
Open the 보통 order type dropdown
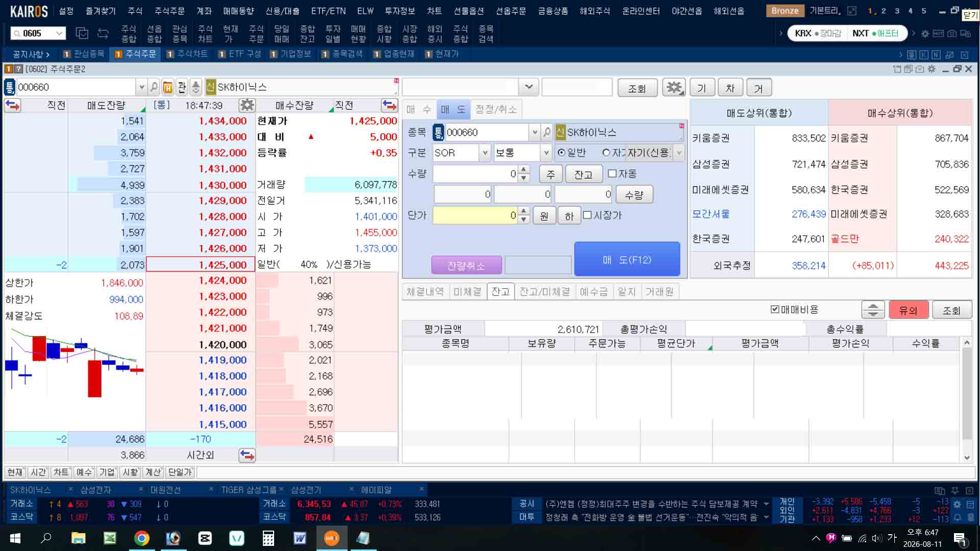click(x=546, y=153)
